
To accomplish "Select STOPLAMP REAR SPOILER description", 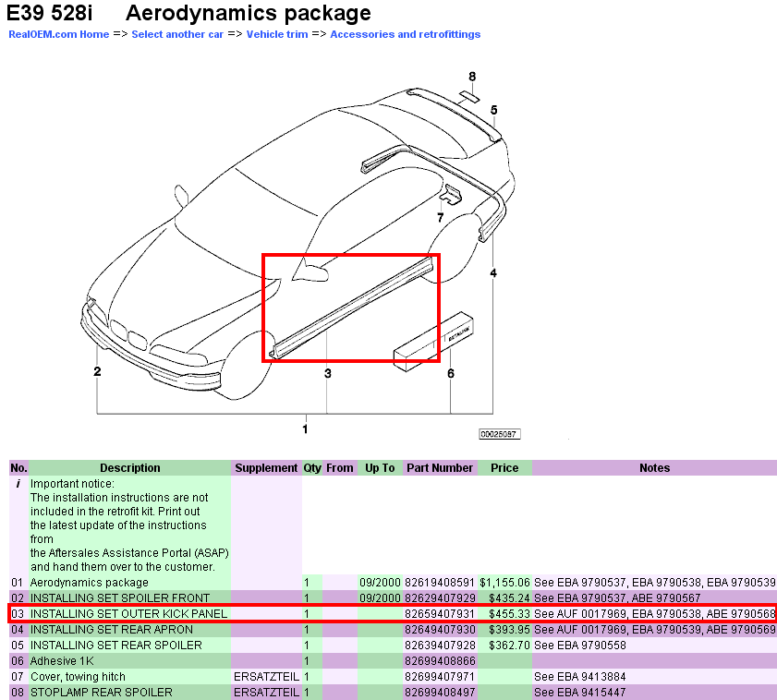I will pos(101,693).
